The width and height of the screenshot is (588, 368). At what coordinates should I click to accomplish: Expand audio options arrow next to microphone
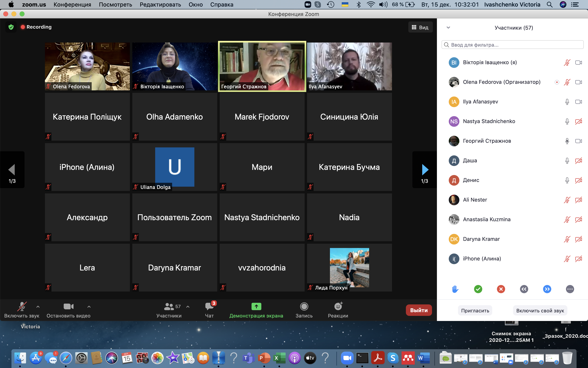click(38, 307)
